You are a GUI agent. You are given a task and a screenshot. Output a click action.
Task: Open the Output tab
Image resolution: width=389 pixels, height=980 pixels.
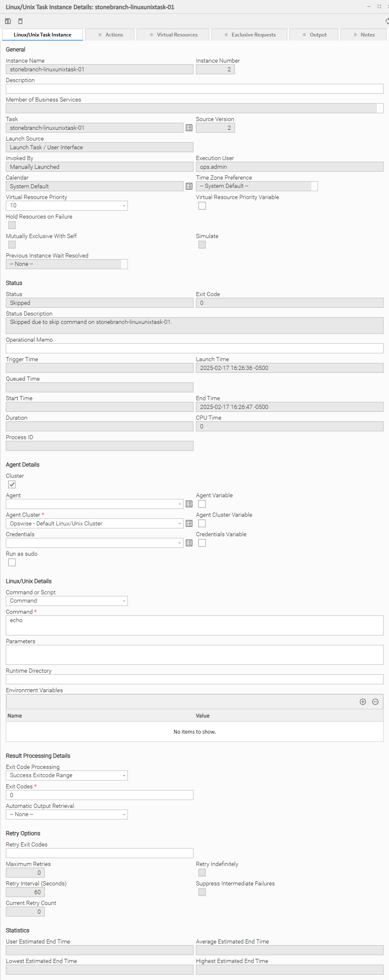pos(314,35)
